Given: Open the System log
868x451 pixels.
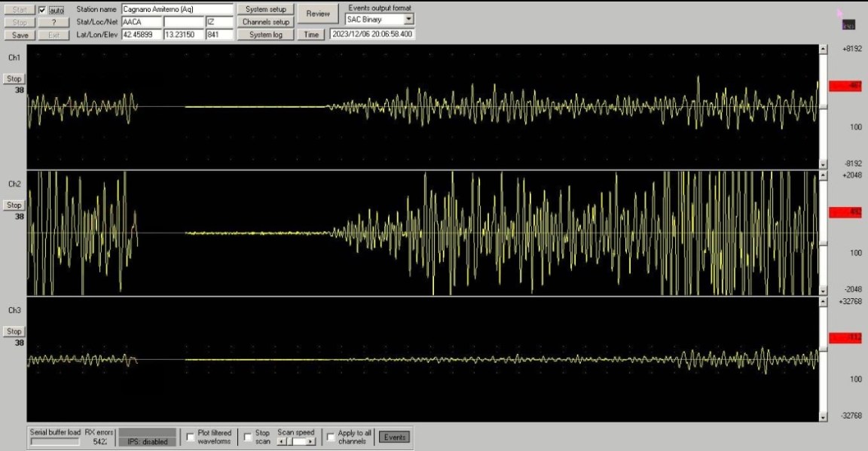Looking at the screenshot, I should click(265, 35).
